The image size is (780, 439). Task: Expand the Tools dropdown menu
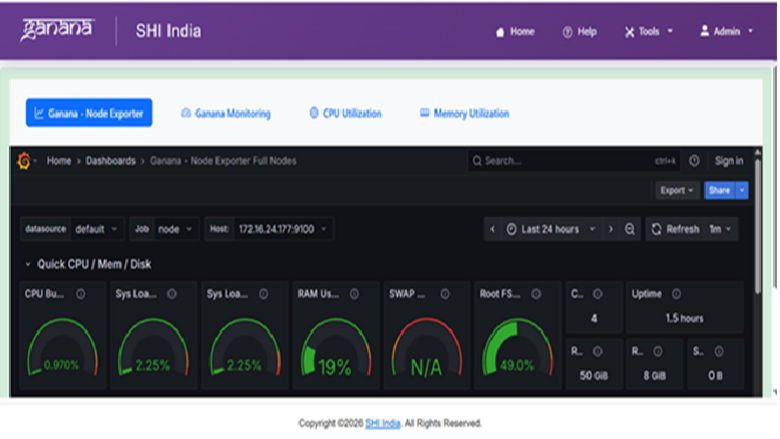click(649, 32)
